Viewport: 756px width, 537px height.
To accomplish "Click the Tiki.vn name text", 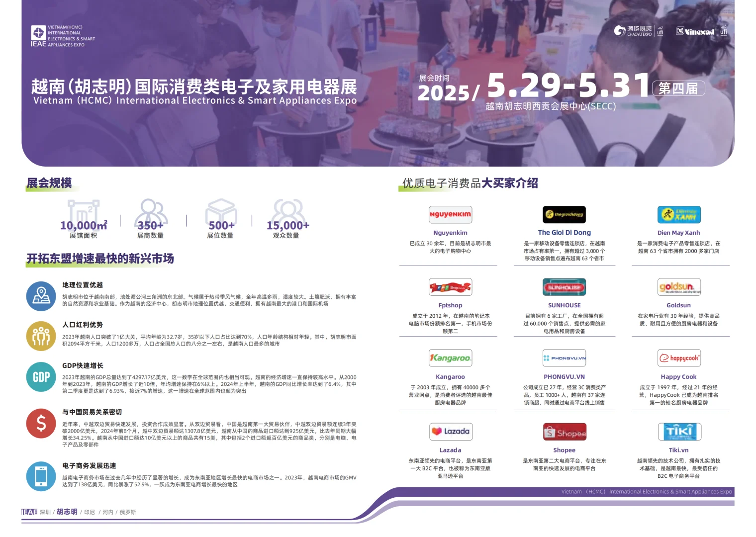I will pyautogui.click(x=679, y=450).
